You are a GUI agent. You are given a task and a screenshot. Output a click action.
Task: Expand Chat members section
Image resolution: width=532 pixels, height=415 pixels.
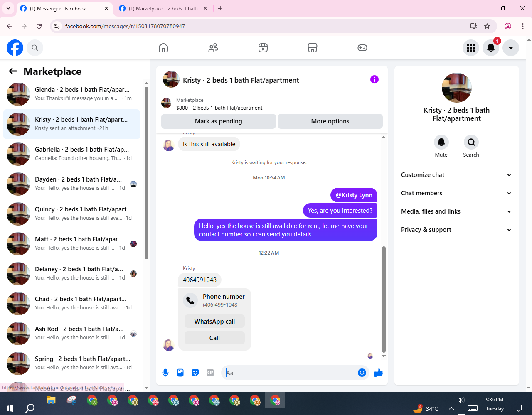coord(456,193)
